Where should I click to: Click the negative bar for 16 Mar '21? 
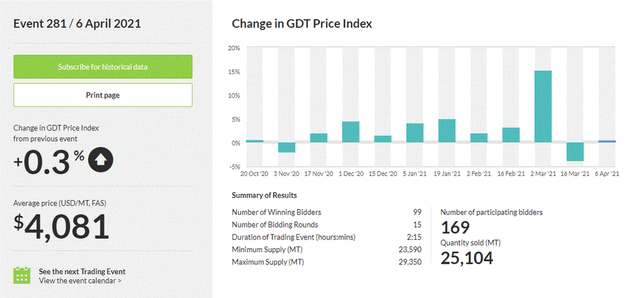pyautogui.click(x=575, y=152)
